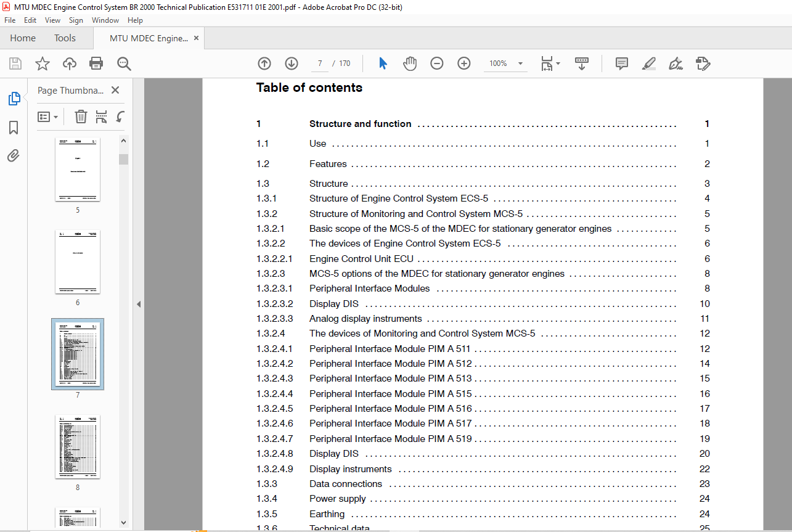Click the extract pages icon
Image resolution: width=792 pixels, height=532 pixels.
101,117
